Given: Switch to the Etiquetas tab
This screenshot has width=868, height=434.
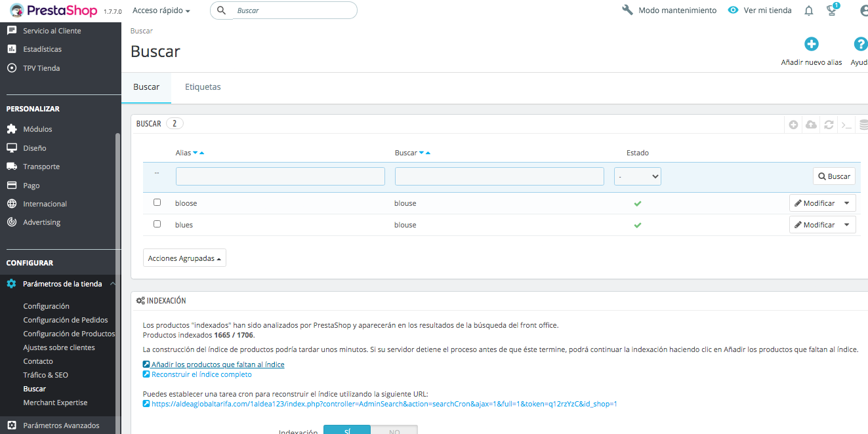Looking at the screenshot, I should click(x=203, y=87).
